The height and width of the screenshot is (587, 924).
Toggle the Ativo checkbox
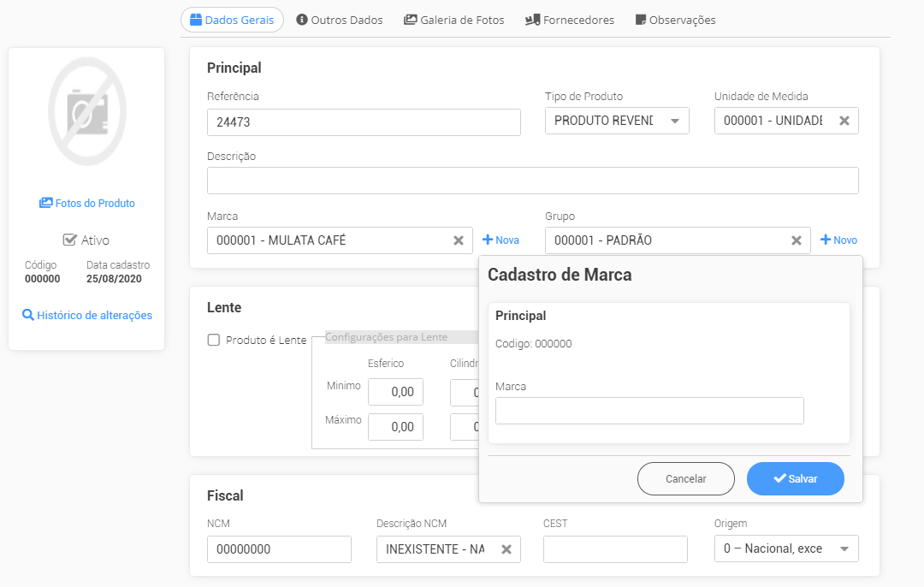[x=69, y=240]
